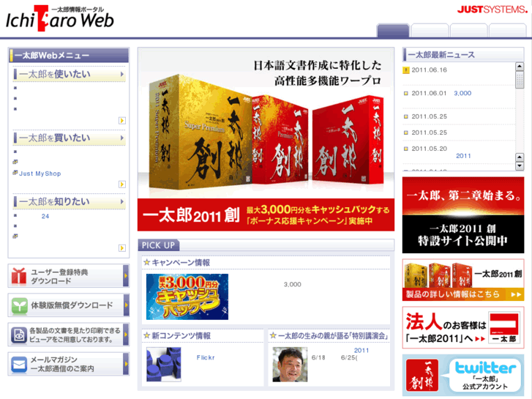
Task: Click the more arrow under 一太郎を使いたい list
Action: pos(122,121)
